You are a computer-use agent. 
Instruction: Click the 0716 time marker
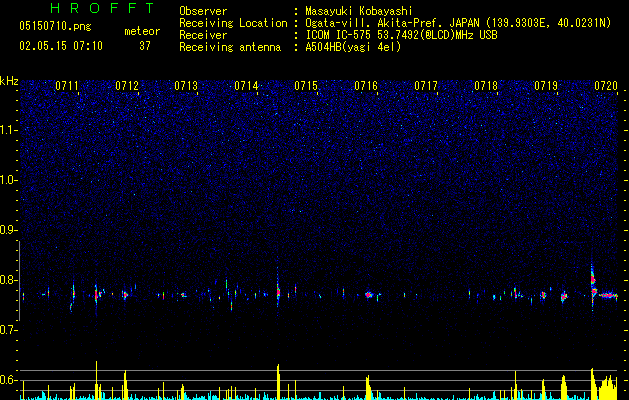366,86
